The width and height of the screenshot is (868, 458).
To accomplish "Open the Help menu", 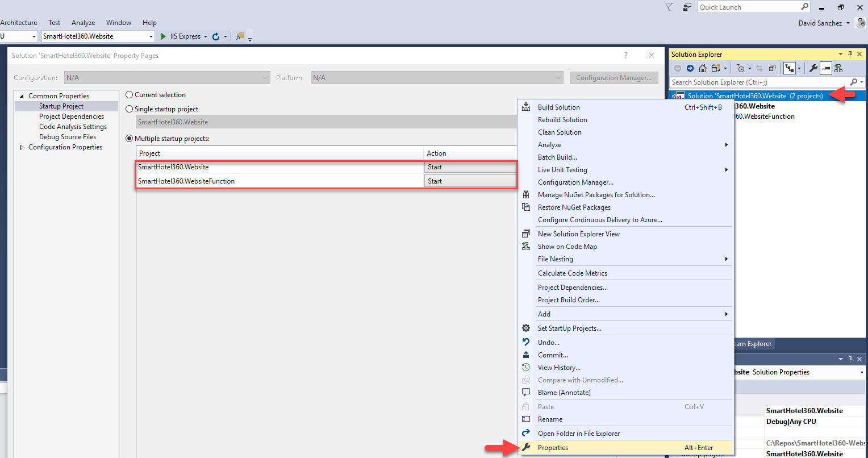I will (x=149, y=23).
